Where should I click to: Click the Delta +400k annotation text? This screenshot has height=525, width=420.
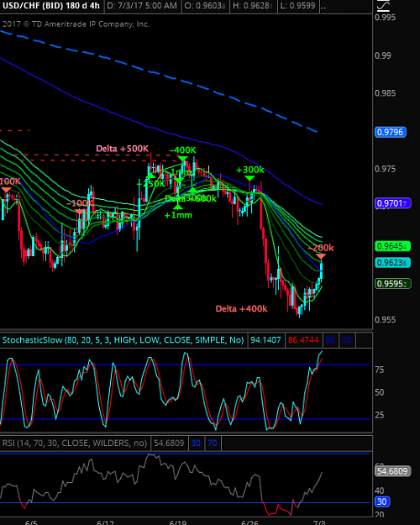(x=241, y=309)
